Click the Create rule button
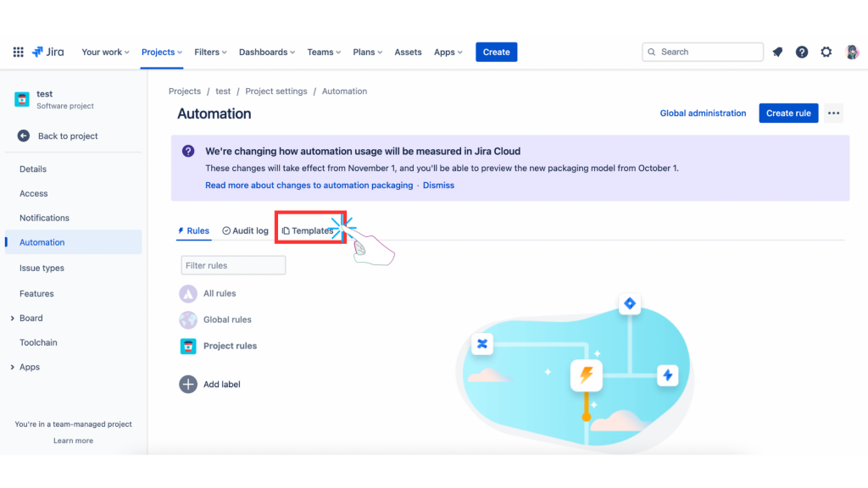Screen dimensions: 868x488 (788, 114)
